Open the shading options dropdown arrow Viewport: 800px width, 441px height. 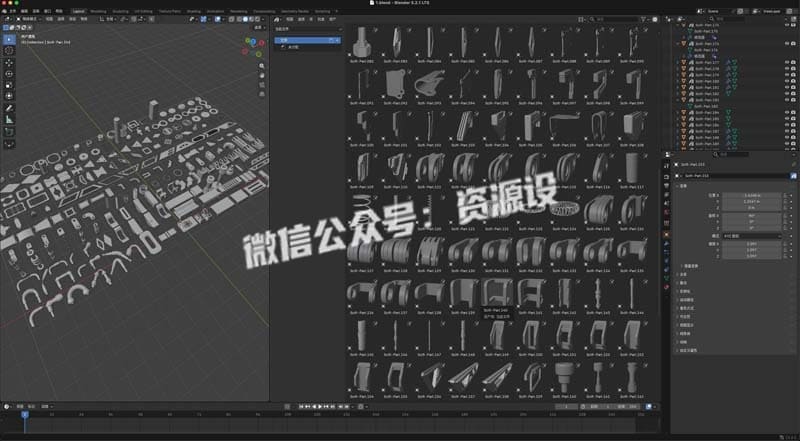click(263, 19)
